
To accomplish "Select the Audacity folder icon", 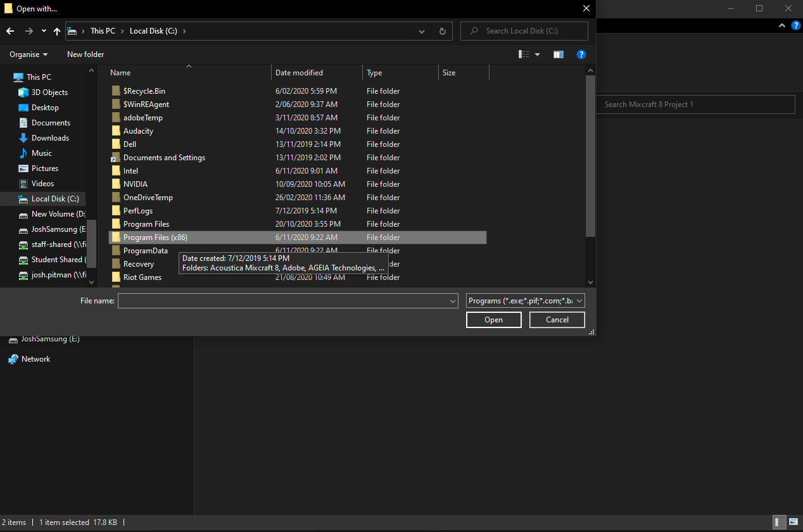I will click(116, 131).
